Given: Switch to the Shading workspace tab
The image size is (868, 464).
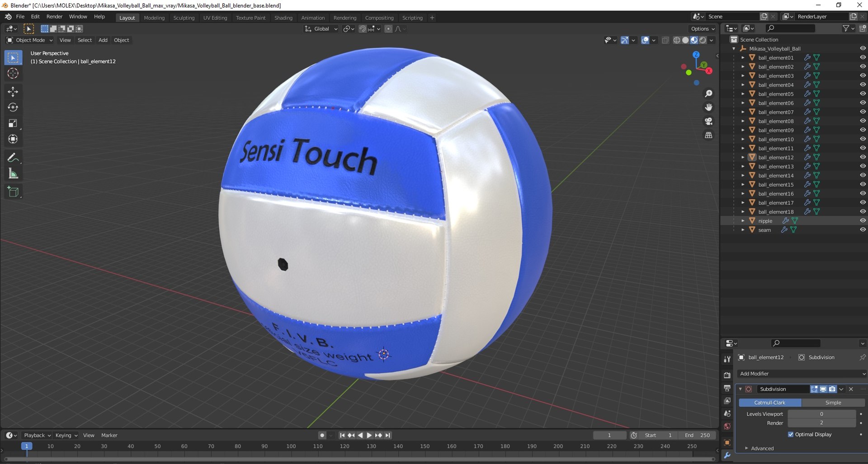Looking at the screenshot, I should point(283,18).
